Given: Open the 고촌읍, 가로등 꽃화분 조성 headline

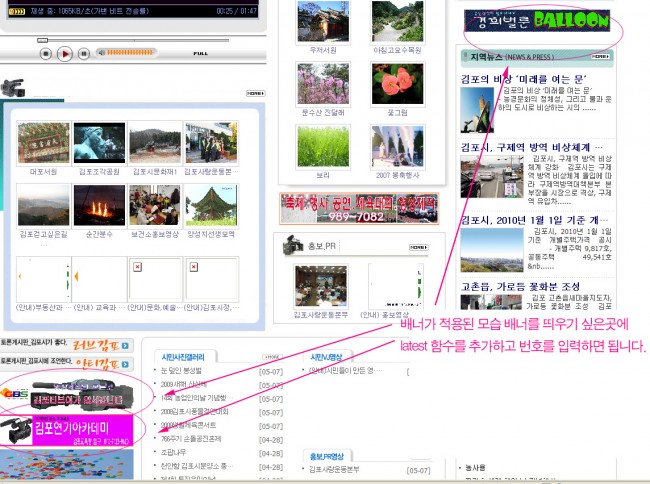Looking at the screenshot, I should 520,286.
